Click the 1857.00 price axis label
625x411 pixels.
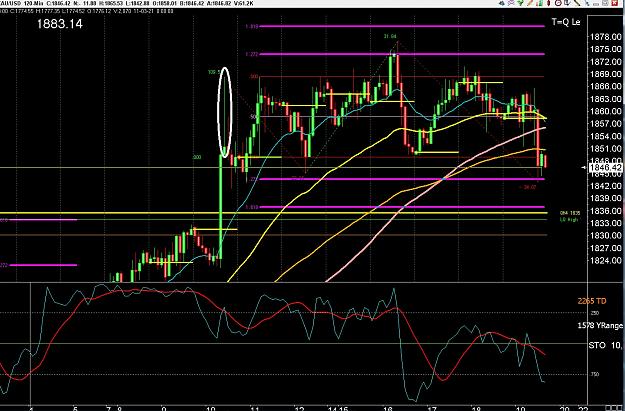point(605,124)
